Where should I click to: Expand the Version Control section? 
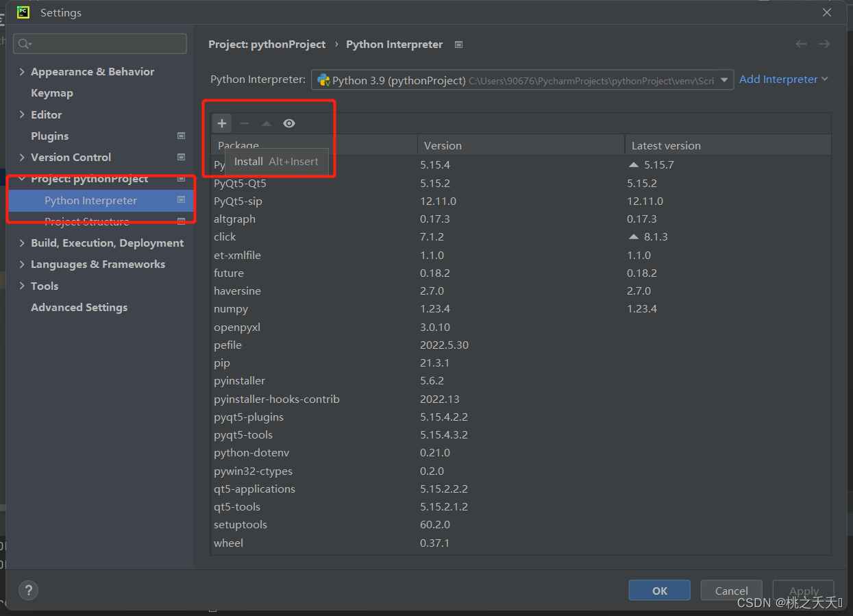[22, 157]
